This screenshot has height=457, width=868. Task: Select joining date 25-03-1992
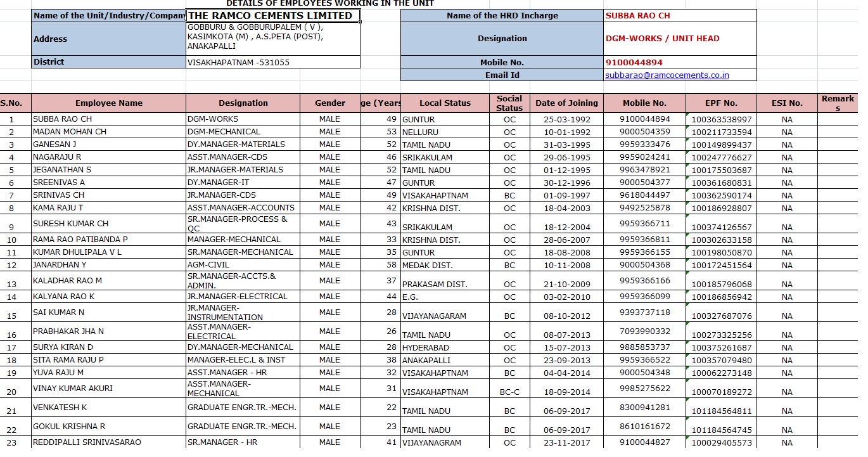click(567, 120)
